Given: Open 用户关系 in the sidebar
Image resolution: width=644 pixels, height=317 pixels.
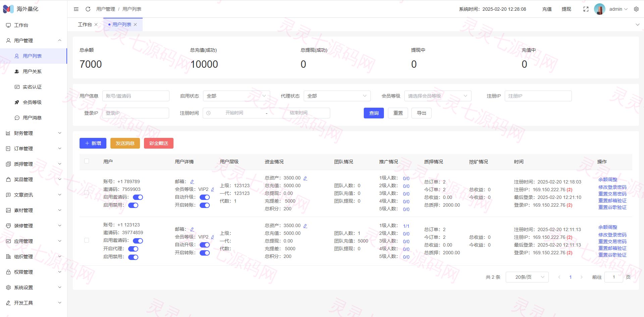Looking at the screenshot, I should click(x=34, y=71).
